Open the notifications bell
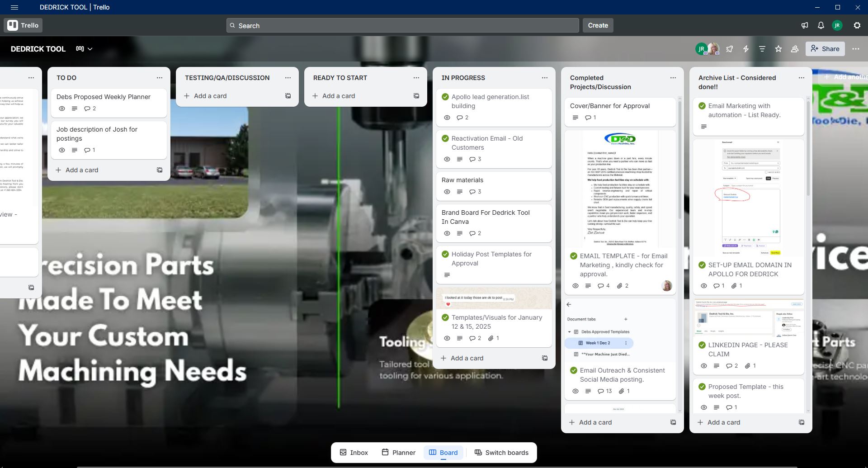 pos(821,25)
